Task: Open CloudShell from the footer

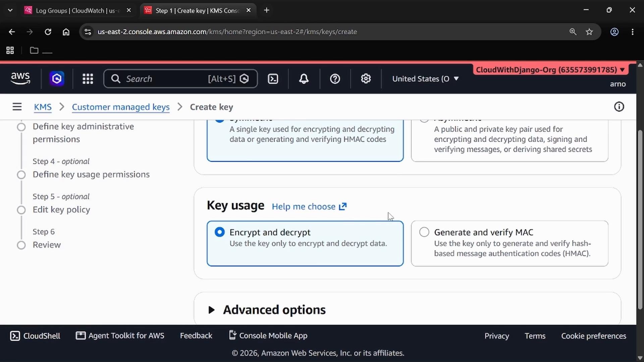Action: (x=35, y=336)
